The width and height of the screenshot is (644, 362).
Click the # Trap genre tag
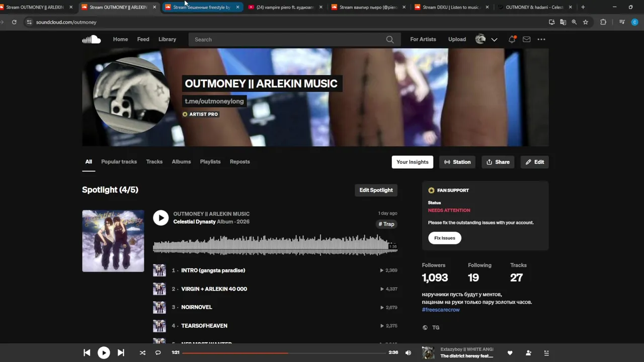(386, 224)
